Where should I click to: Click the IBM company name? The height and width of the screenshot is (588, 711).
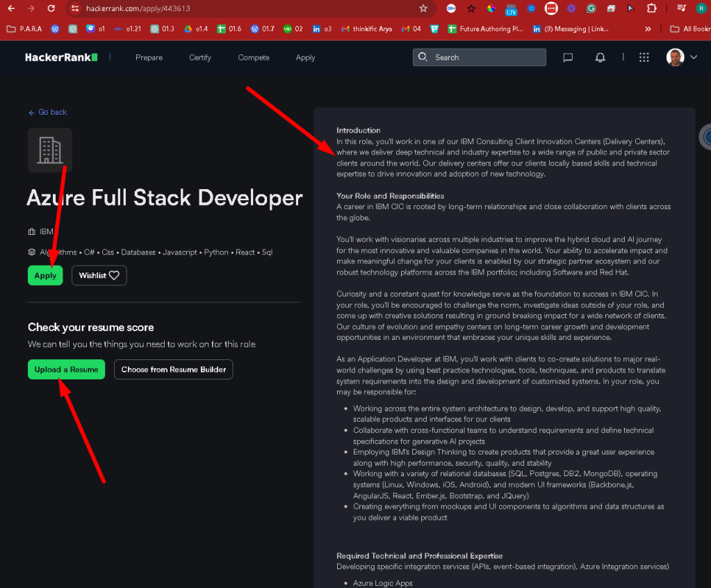tap(47, 231)
